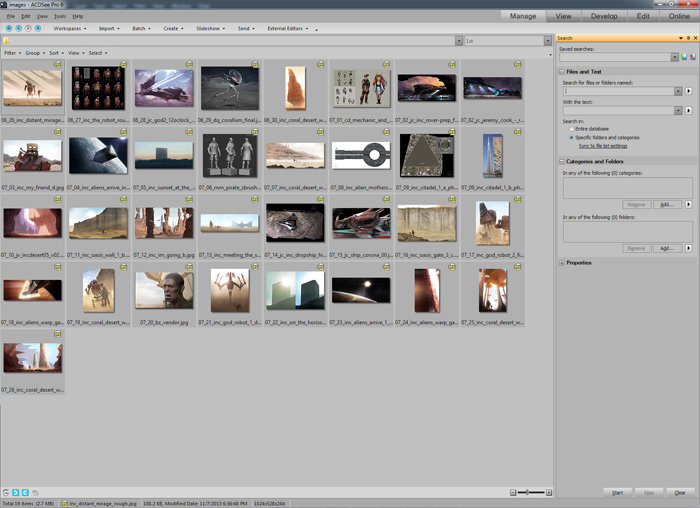The height and width of the screenshot is (508, 700).
Task: Click arrow button next to 'With the text' field
Action: 688,110
